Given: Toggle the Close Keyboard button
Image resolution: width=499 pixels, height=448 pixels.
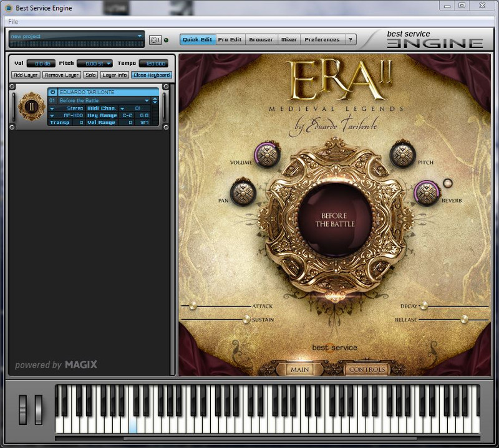Looking at the screenshot, I should 152,75.
